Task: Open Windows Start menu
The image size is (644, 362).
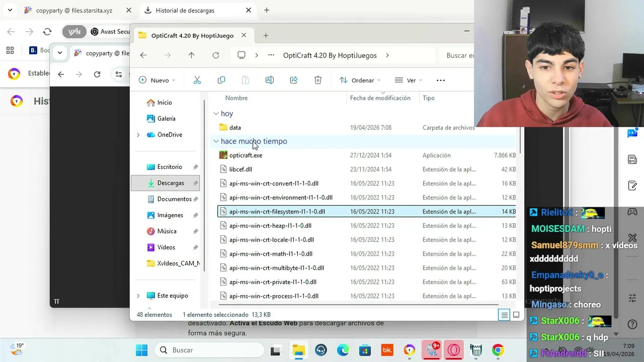Action: [142, 350]
